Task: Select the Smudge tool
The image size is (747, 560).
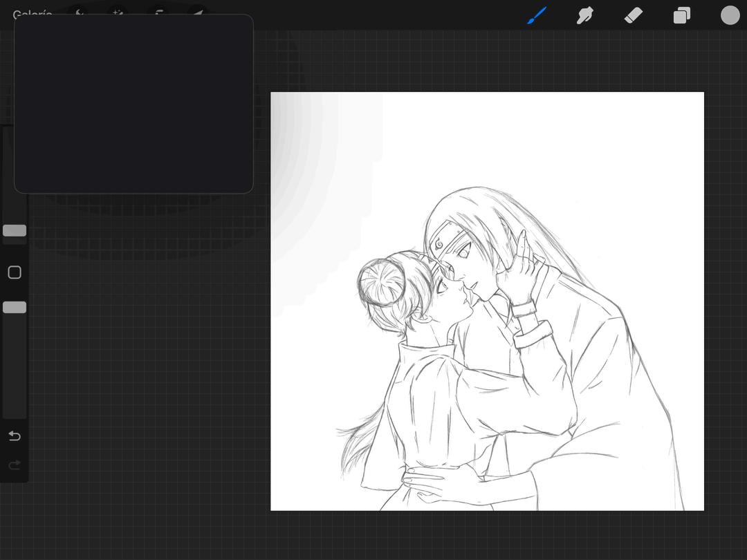Action: click(585, 15)
